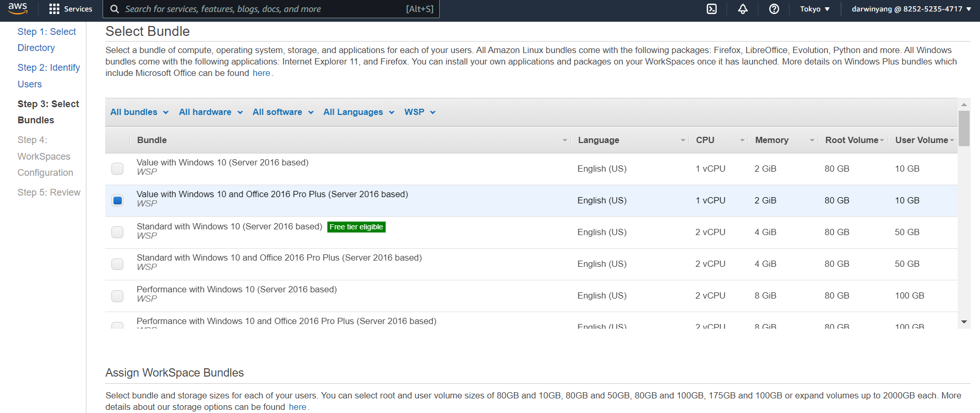Screen dimensions: 980x413
Task: Click the 'here' link about storage options
Action: (x=297, y=407)
